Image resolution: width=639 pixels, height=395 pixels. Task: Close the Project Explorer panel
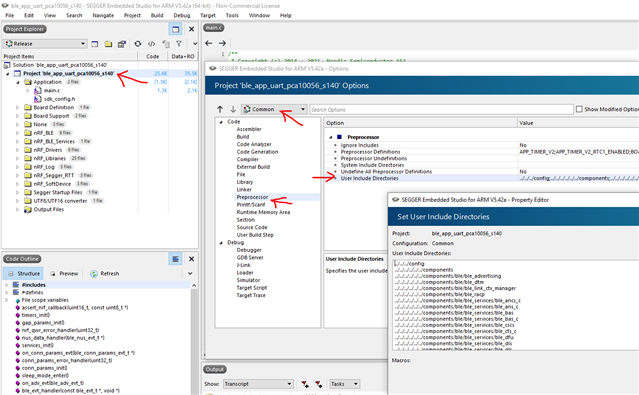tap(191, 29)
